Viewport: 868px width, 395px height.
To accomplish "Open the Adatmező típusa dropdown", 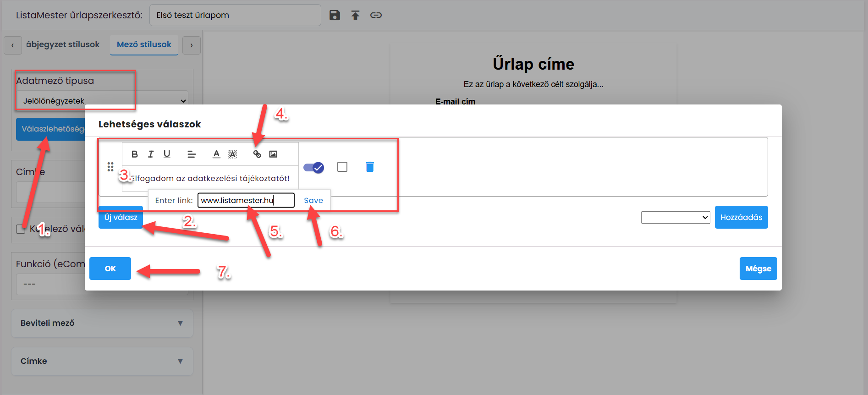I will (x=102, y=101).
